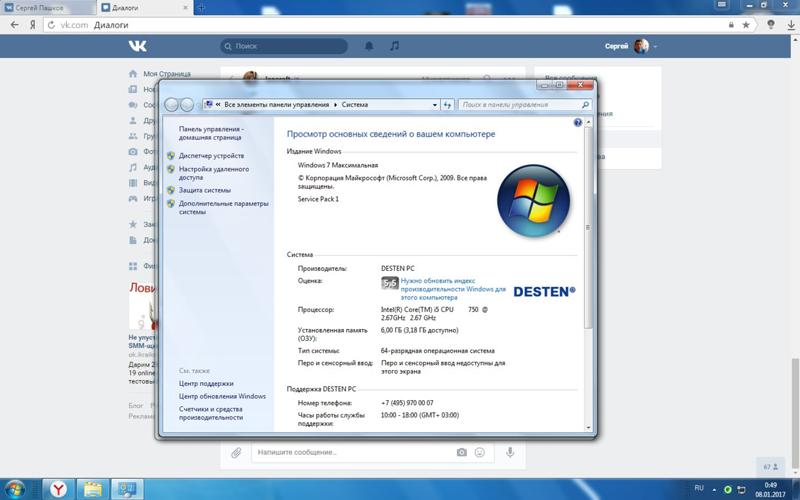This screenshot has height=500, width=800.
Task: Open Защита системы link
Action: click(x=205, y=190)
